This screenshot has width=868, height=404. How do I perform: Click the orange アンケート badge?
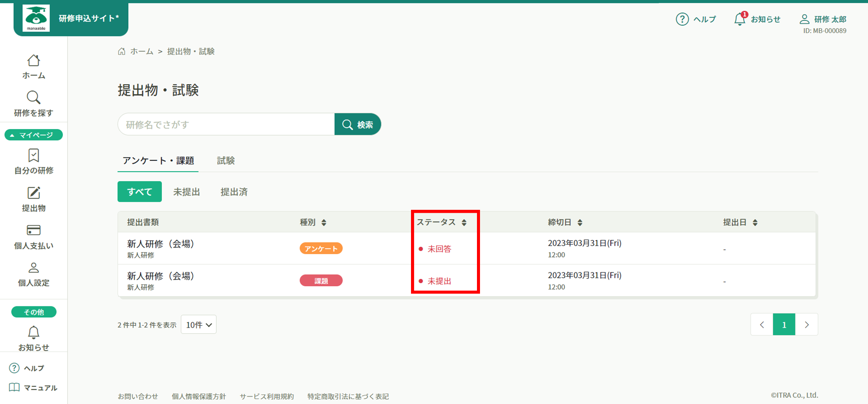tap(321, 248)
